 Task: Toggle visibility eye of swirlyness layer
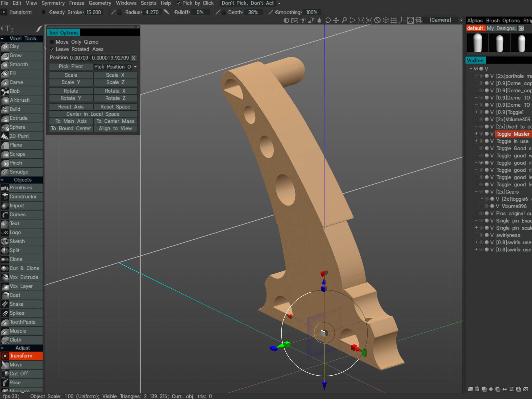(481, 235)
